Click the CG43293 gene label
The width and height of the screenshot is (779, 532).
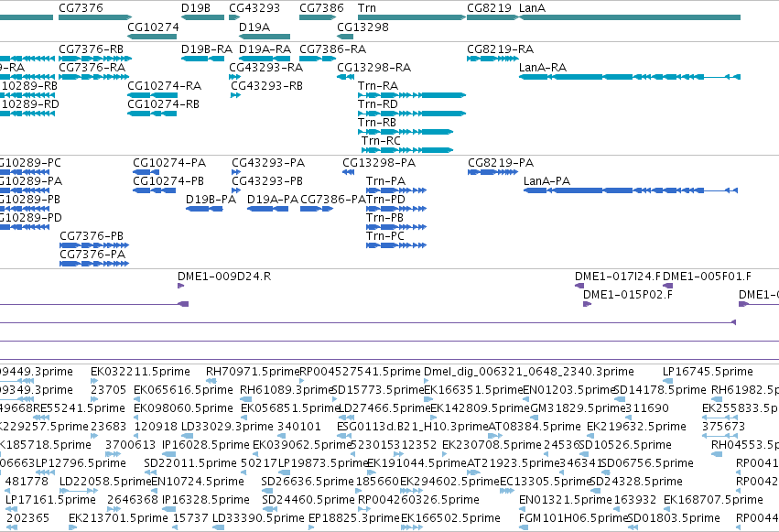pos(254,8)
